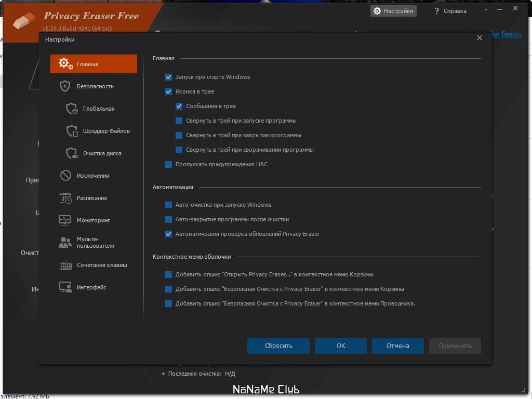Click the shield icon for Безопасность
The height and width of the screenshot is (399, 532).
tap(65, 86)
